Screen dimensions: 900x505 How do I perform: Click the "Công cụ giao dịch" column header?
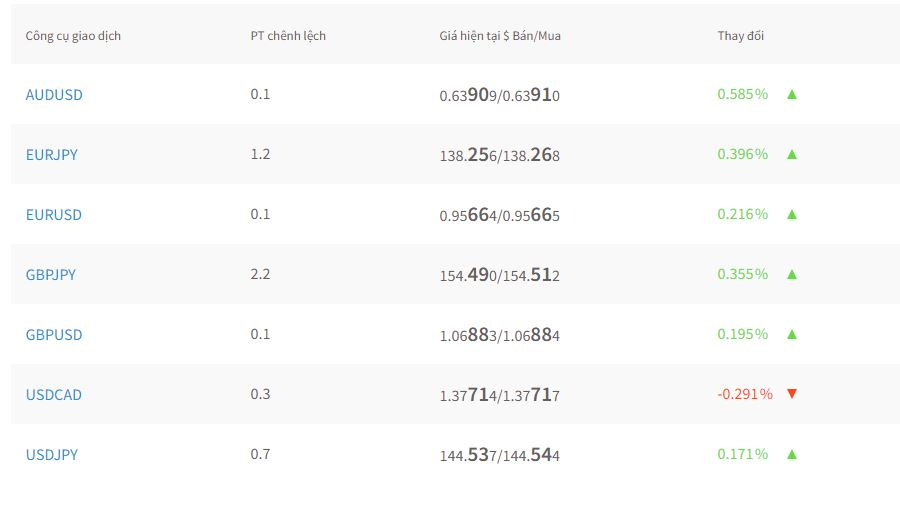click(73, 36)
